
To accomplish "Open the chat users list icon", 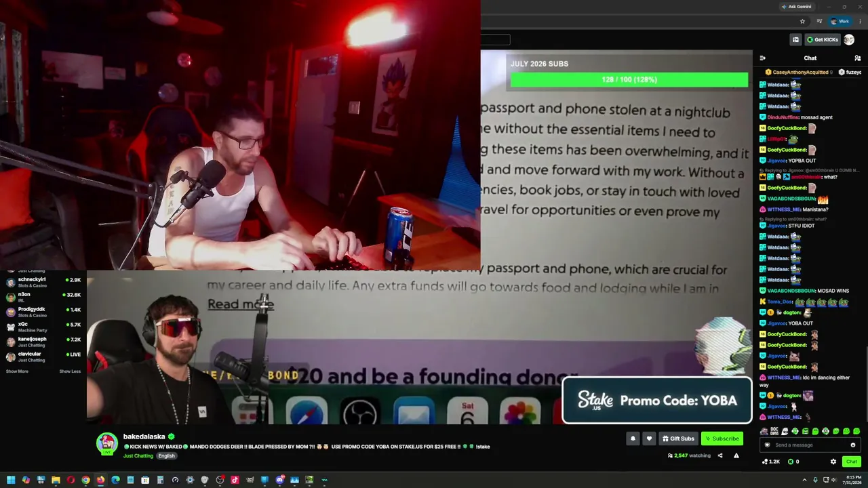I will pos(858,58).
